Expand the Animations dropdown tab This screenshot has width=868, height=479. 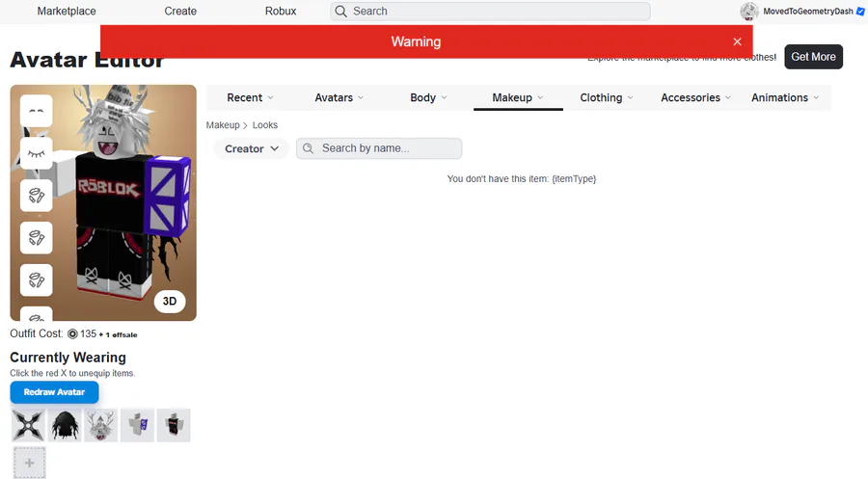click(785, 98)
